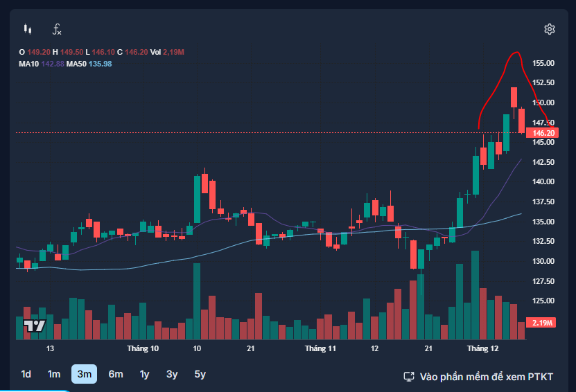Click the "Tháng 12" date axis label
The width and height of the screenshot is (576, 392).
click(483, 348)
